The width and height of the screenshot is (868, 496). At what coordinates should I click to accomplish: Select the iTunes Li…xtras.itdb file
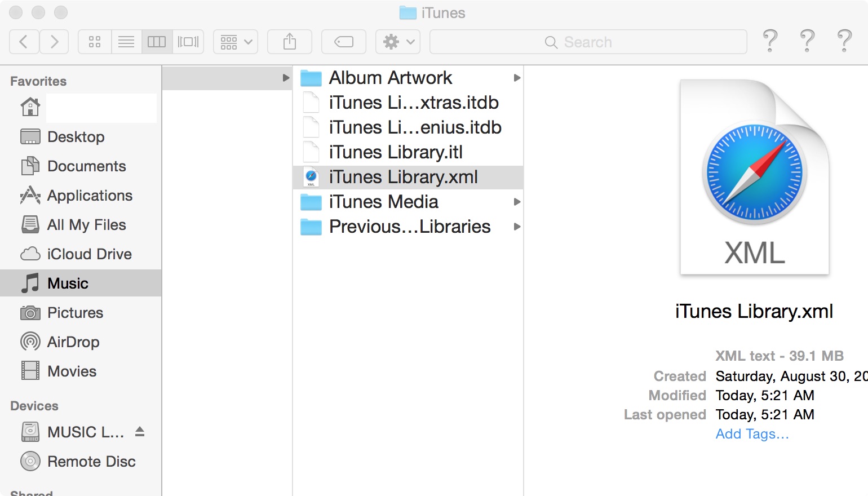[408, 103]
